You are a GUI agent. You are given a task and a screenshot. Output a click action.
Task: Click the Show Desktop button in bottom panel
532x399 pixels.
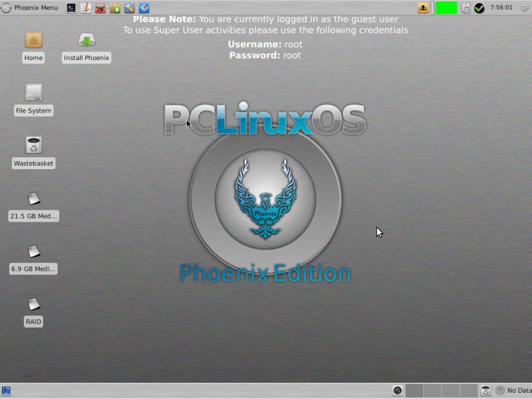point(6,390)
